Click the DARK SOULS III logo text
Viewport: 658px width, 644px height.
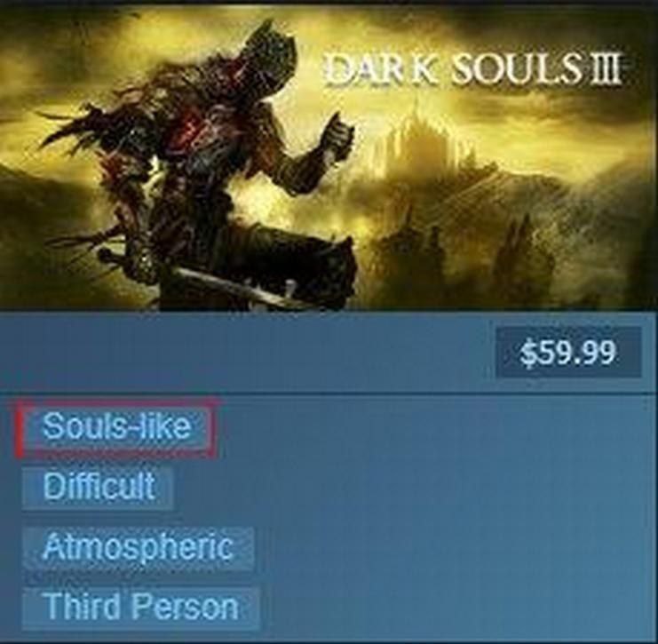pyautogui.click(x=473, y=70)
